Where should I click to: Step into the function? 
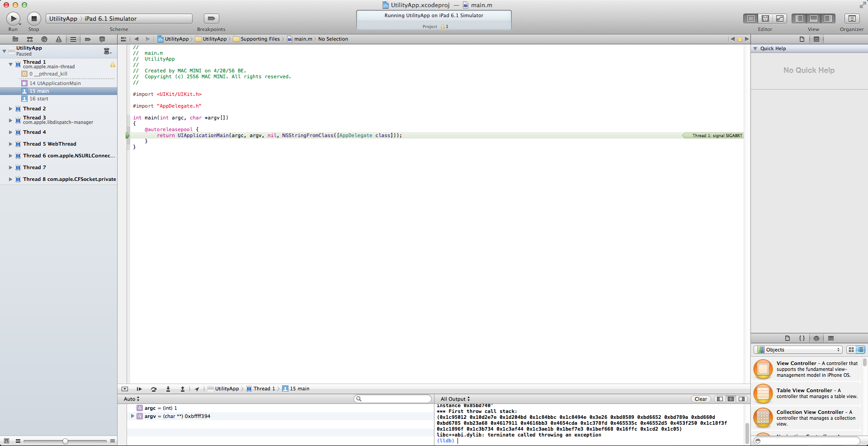168,389
